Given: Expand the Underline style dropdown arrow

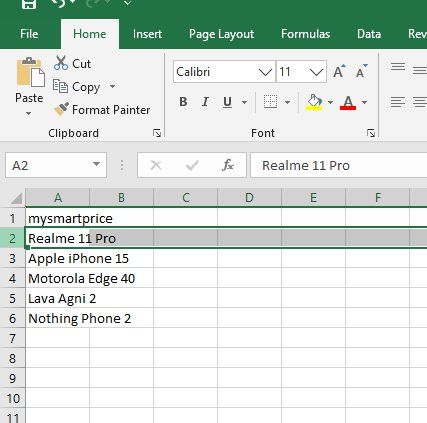Looking at the screenshot, I should (244, 102).
